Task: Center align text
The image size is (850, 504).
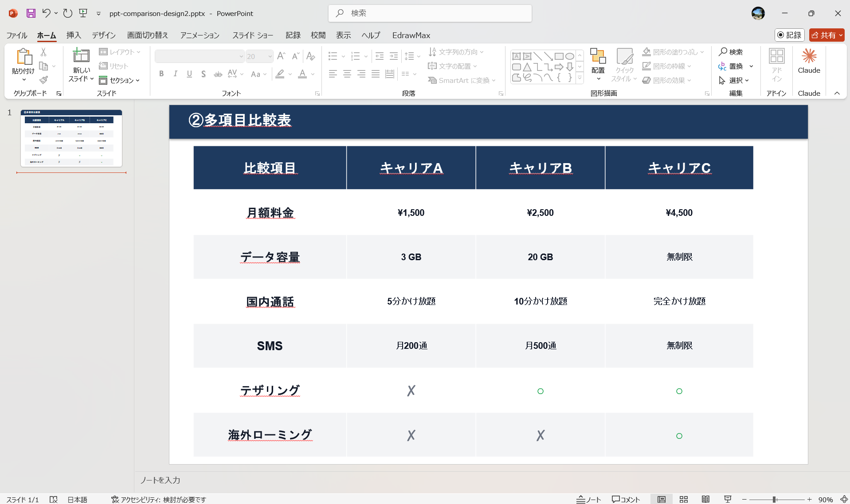Action: coord(347,74)
